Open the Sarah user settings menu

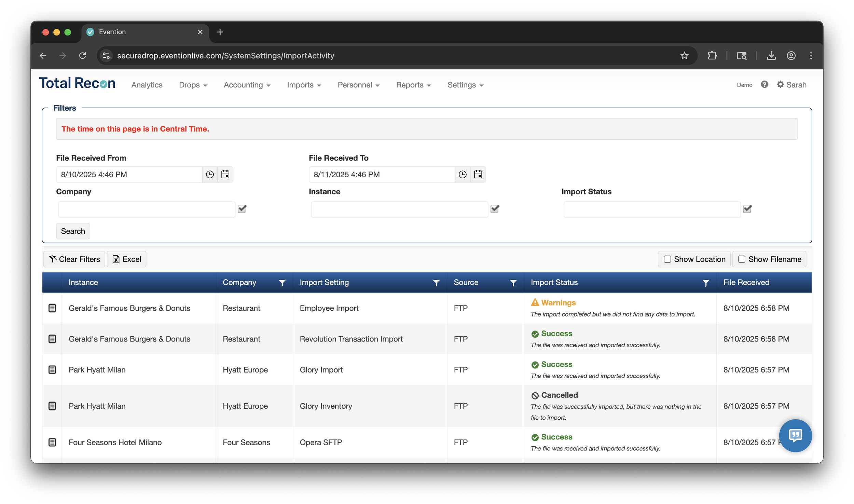point(791,85)
